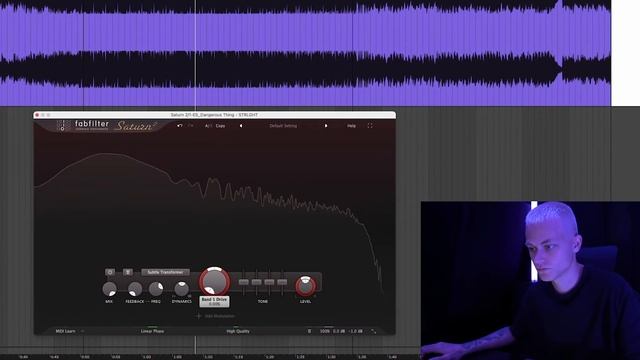Viewport: 640px width, 360px height.
Task: Toggle the band power enable button
Action: point(110,272)
